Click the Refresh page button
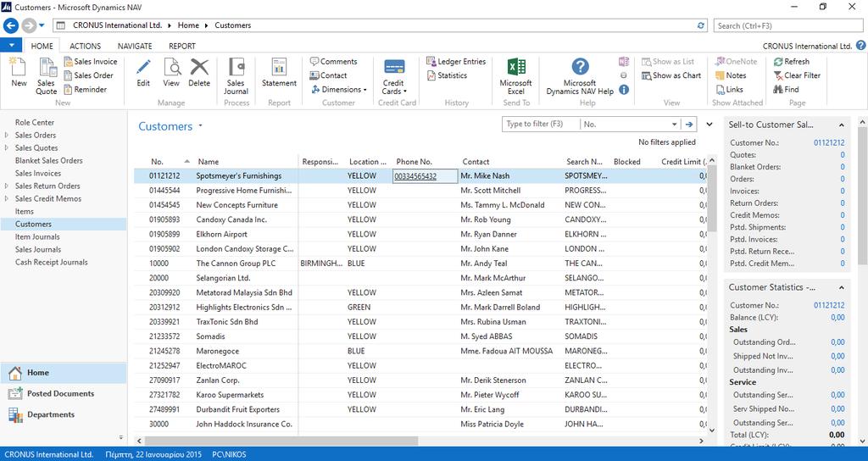The height and width of the screenshot is (461, 868). pos(791,61)
